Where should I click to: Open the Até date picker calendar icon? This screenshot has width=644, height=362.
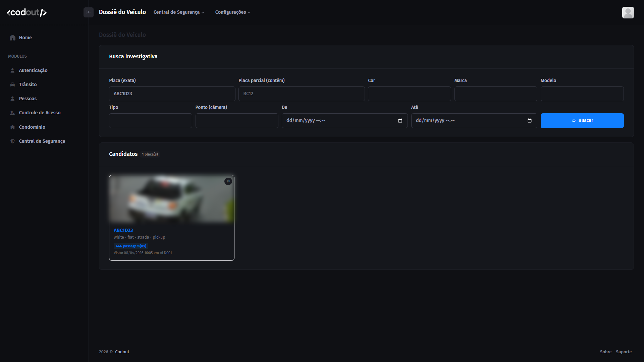(x=529, y=121)
